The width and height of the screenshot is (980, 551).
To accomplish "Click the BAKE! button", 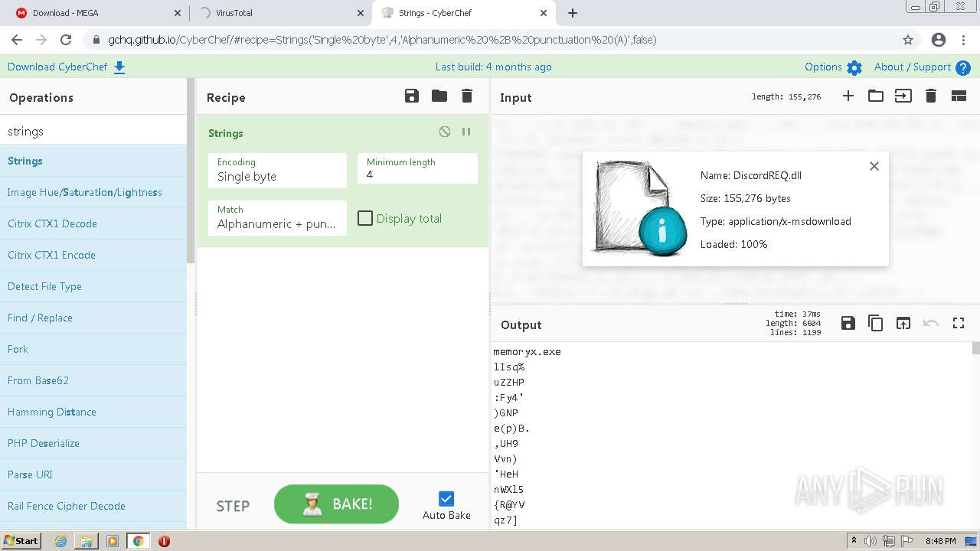I will coord(336,504).
